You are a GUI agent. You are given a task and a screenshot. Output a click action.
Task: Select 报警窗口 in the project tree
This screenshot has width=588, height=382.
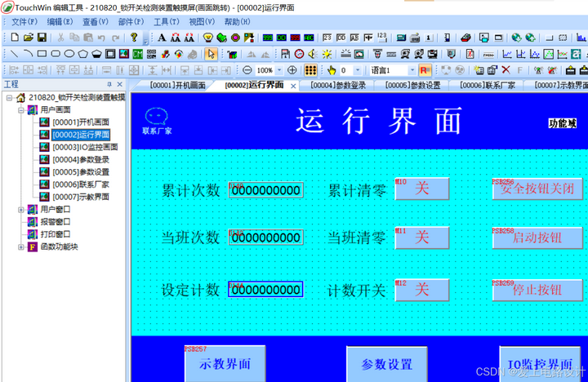pos(56,222)
